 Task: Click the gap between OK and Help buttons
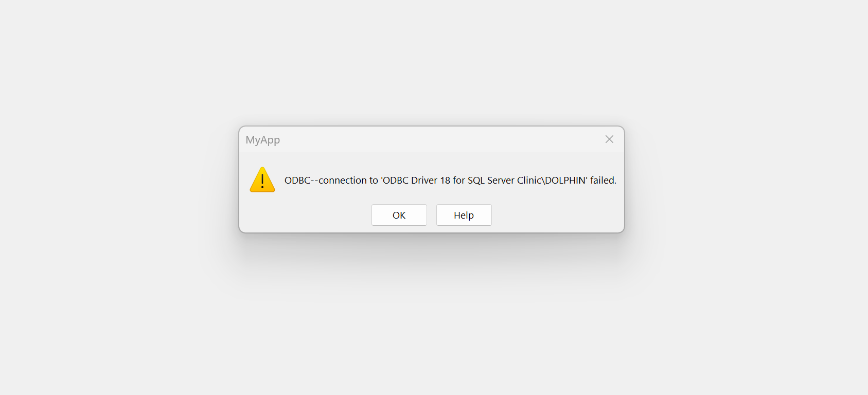(x=432, y=215)
